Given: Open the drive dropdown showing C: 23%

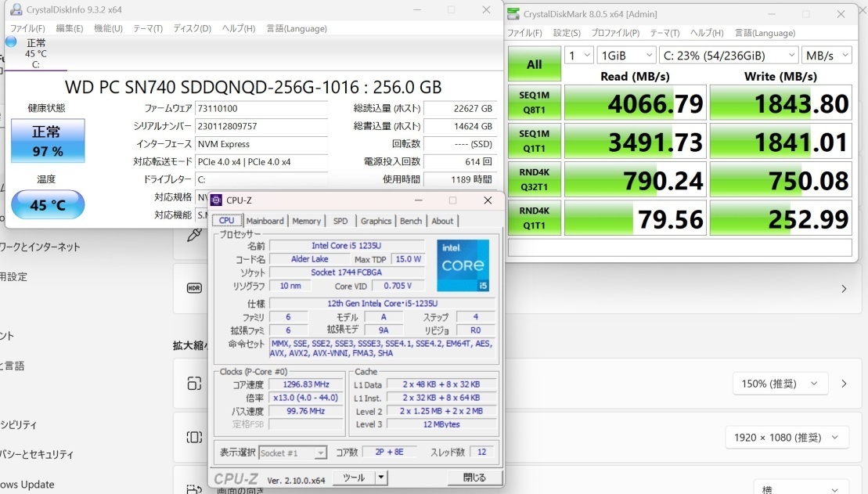Looking at the screenshot, I should pos(729,56).
